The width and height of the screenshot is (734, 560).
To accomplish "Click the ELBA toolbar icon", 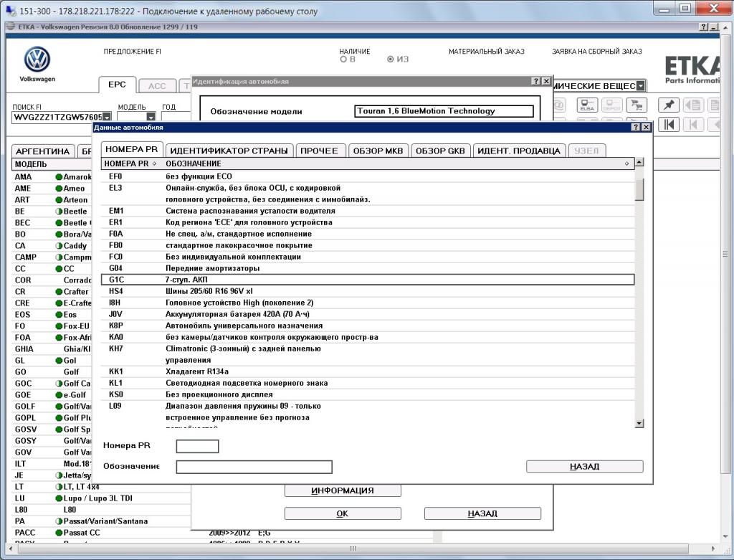I will [x=587, y=105].
